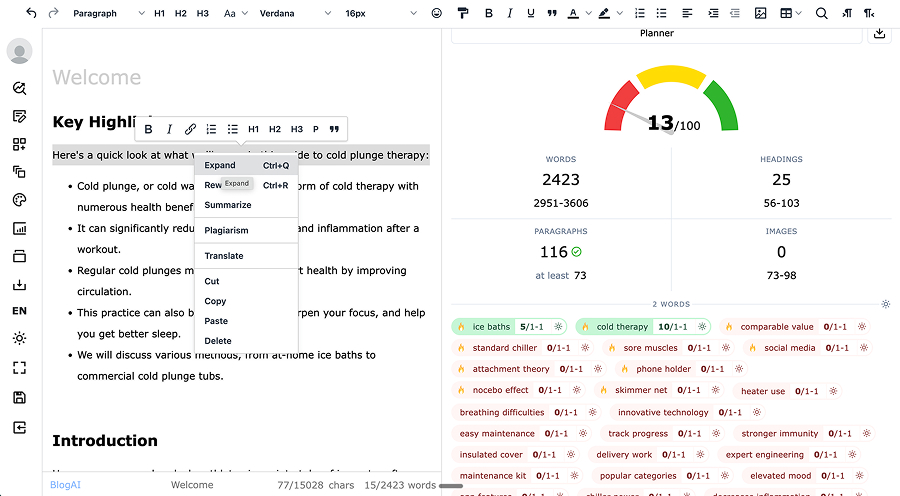Toggle light mode with the sidebar sun icon
This screenshot has width=900, height=496.
click(x=20, y=338)
